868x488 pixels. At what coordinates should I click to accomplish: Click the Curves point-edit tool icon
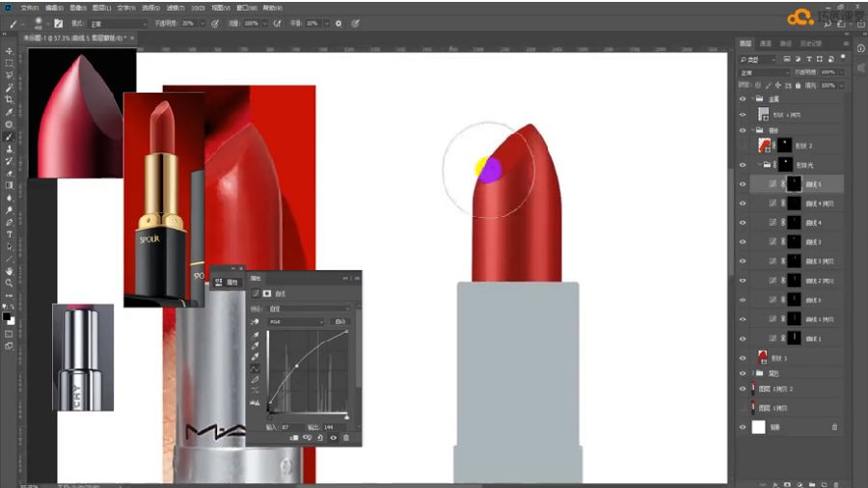coord(255,368)
